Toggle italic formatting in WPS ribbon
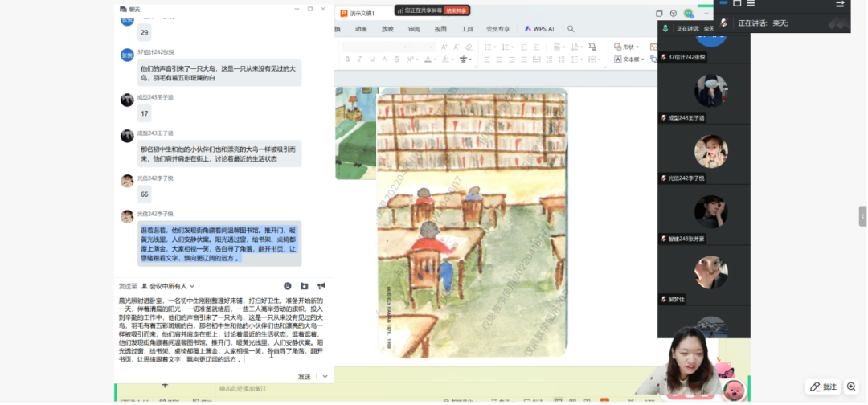This screenshot has width=868, height=405. tap(358, 59)
